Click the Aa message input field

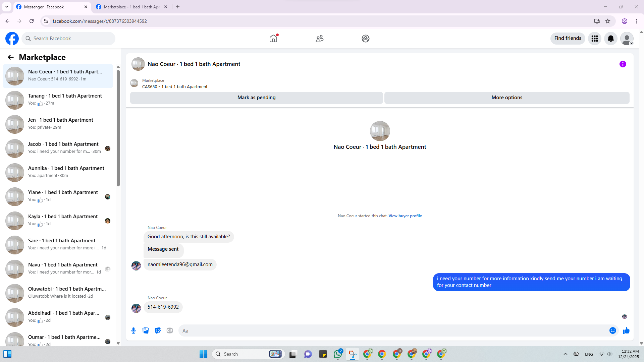392,330
